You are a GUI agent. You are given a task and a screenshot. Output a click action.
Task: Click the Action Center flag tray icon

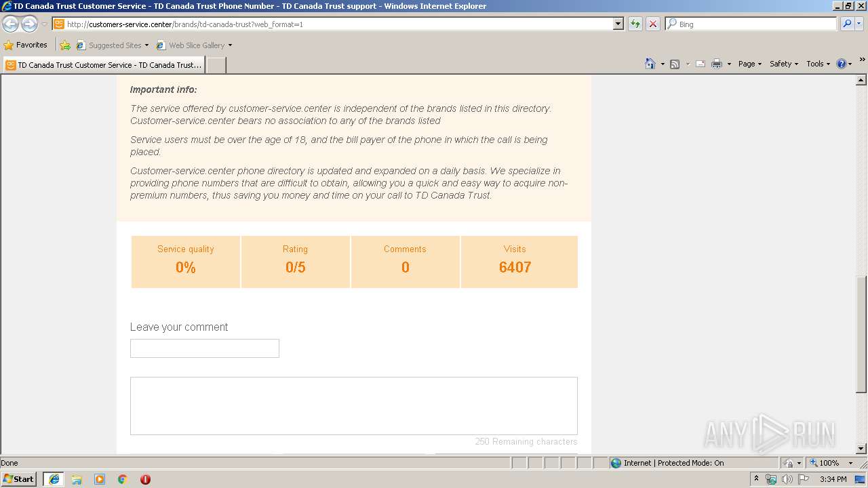pyautogui.click(x=804, y=479)
